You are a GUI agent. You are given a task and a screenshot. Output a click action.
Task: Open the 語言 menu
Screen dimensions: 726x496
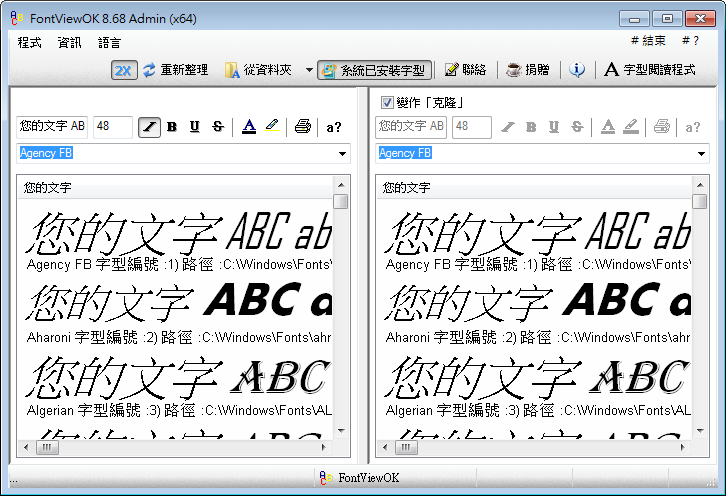coord(109,43)
